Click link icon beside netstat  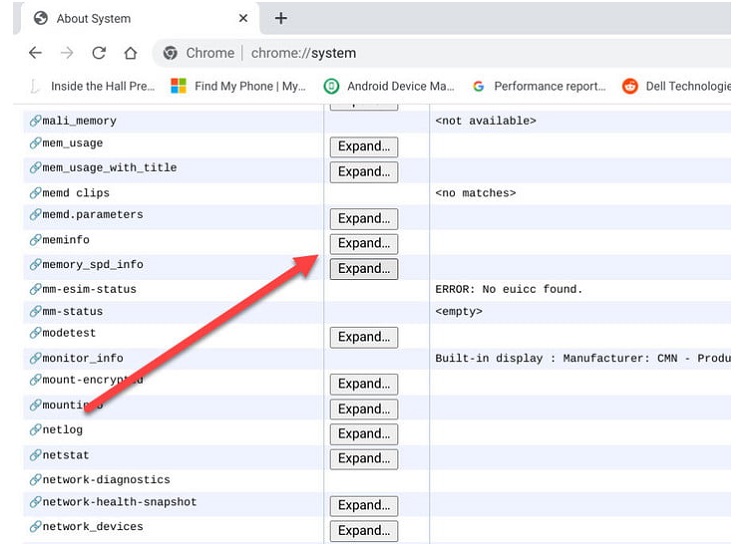point(35,455)
